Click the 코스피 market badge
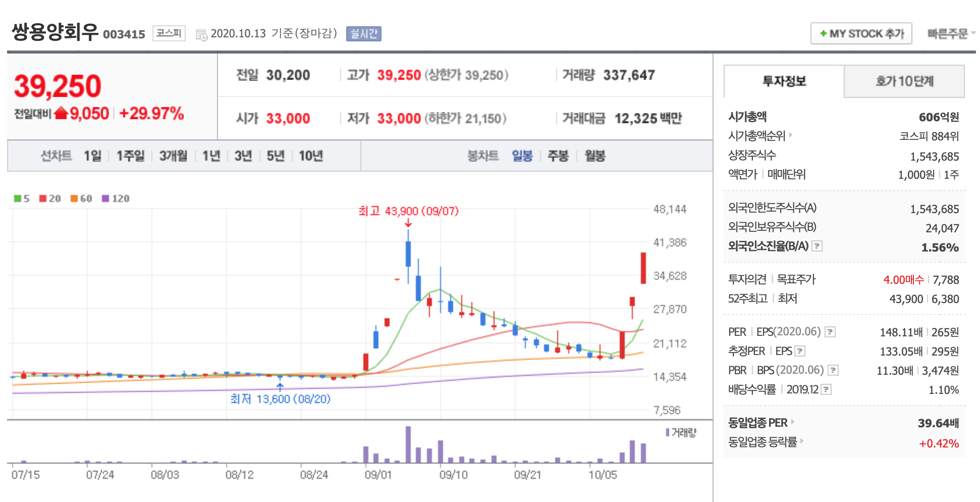The height and width of the screenshot is (502, 980). click(x=169, y=33)
